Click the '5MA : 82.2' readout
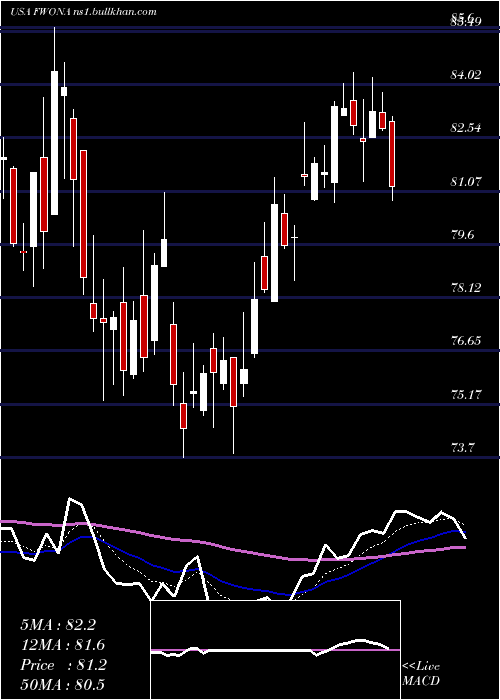The image size is (500, 700). [58, 625]
